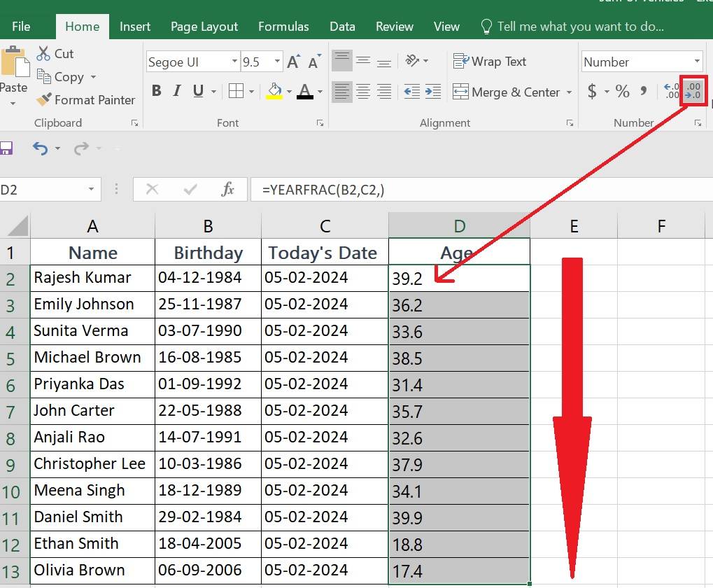713x588 pixels.
Task: Switch to the Formulas ribbon tab
Action: tap(283, 26)
